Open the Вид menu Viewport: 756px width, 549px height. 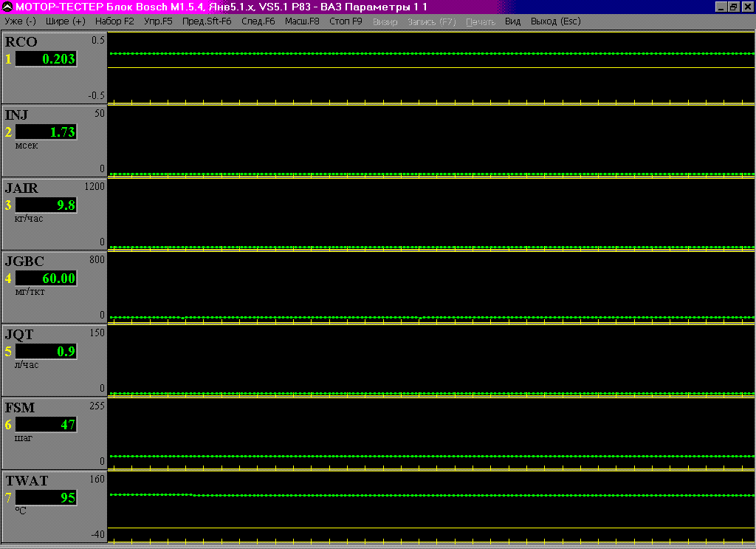click(x=512, y=21)
